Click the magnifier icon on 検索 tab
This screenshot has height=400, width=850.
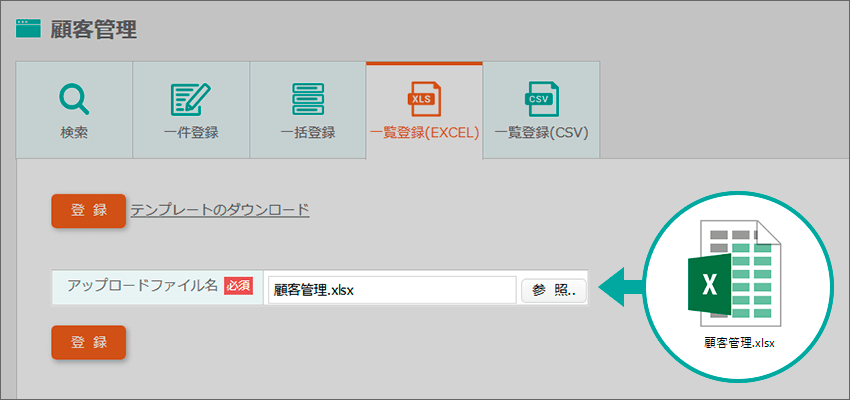pyautogui.click(x=74, y=100)
